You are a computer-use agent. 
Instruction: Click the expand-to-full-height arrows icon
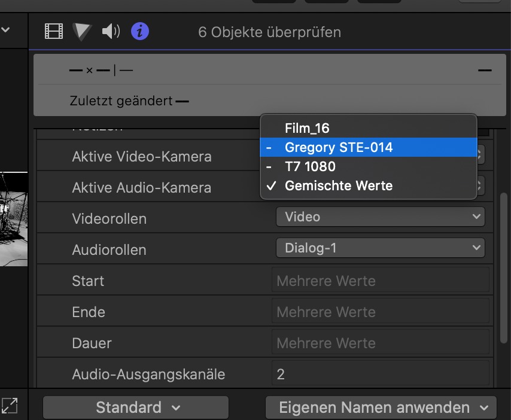point(10,406)
